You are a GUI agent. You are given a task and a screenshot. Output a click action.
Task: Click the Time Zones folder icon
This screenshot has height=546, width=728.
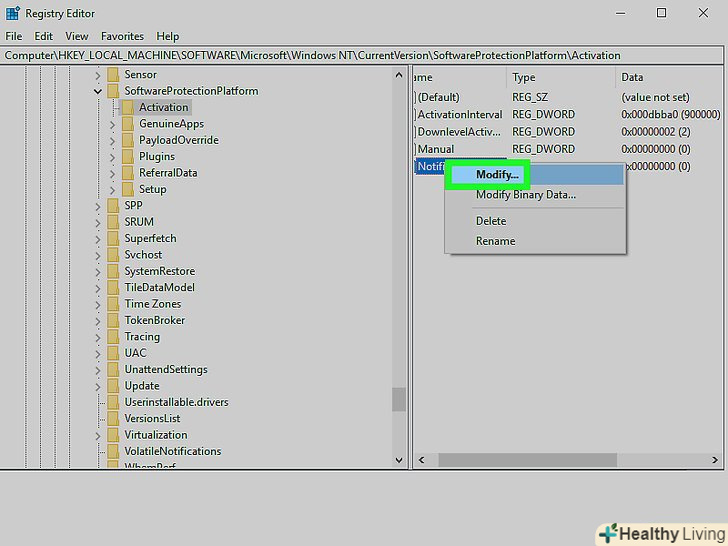[113, 304]
